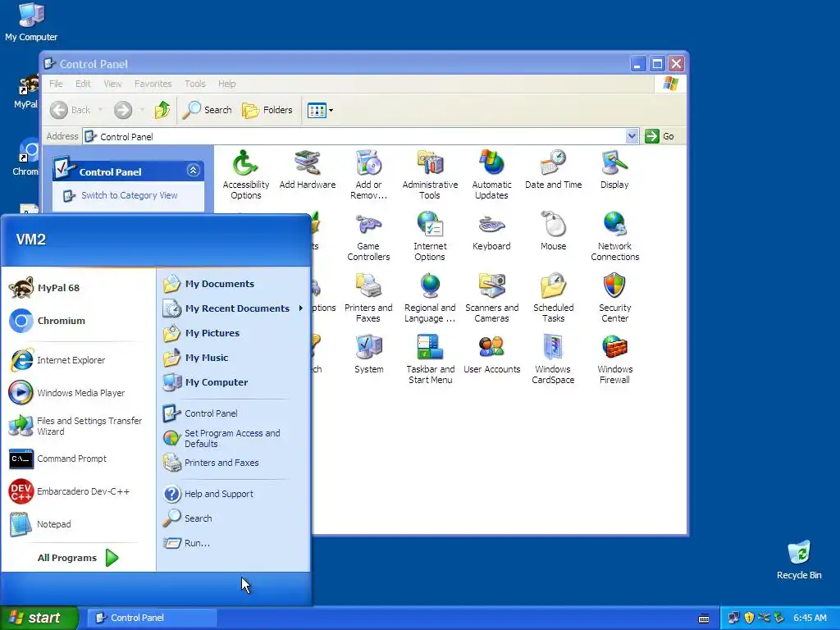Screen dimensions: 840x630
Task: Open the Add Hardware applet
Action: [x=308, y=169]
